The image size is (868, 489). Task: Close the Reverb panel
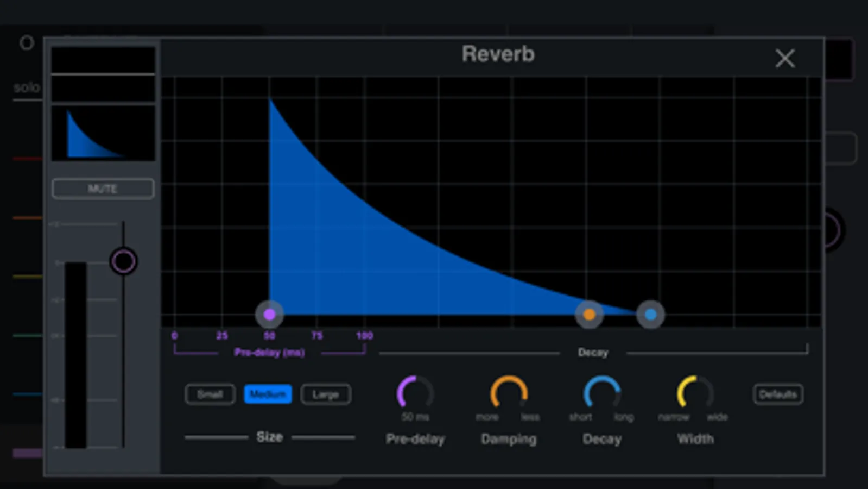click(785, 58)
